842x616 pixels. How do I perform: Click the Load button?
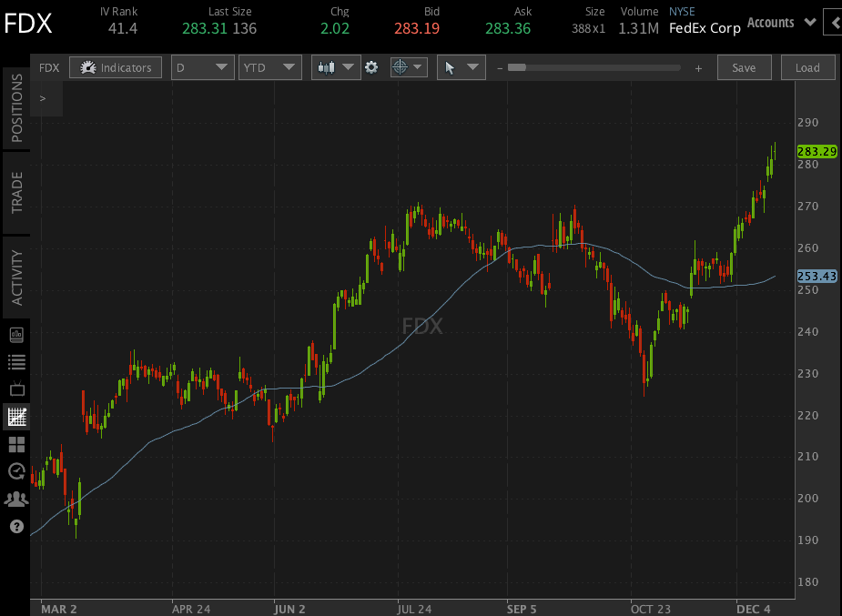click(807, 66)
